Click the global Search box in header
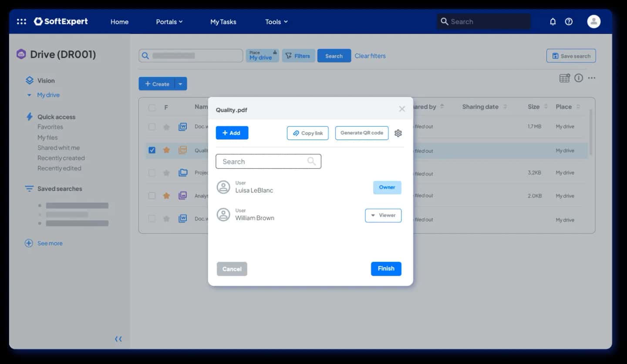 click(x=484, y=21)
